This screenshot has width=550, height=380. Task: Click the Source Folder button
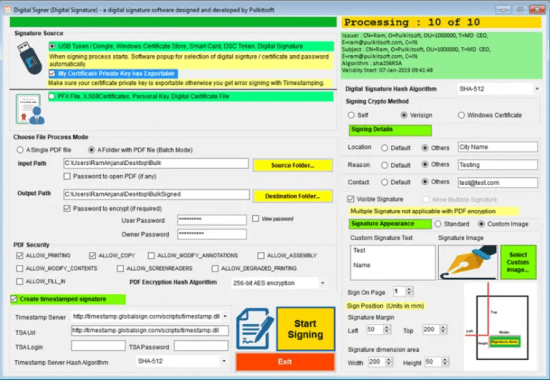click(293, 165)
